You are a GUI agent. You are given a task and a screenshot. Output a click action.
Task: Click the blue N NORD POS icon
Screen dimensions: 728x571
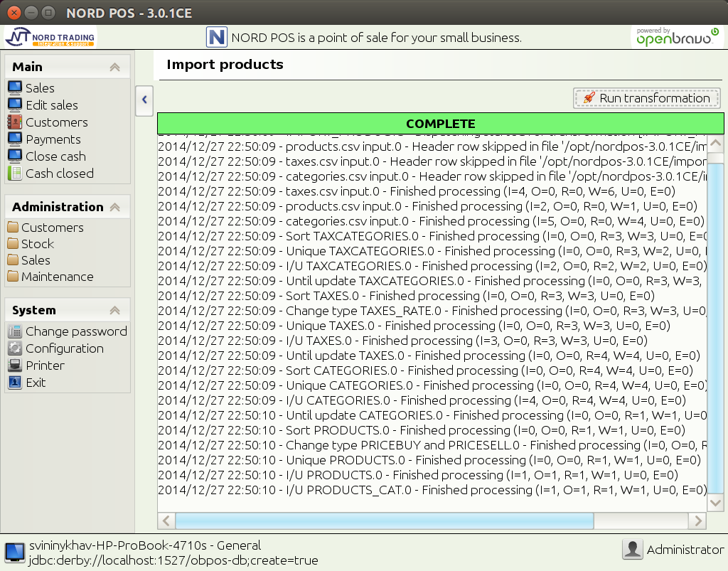pyautogui.click(x=216, y=37)
